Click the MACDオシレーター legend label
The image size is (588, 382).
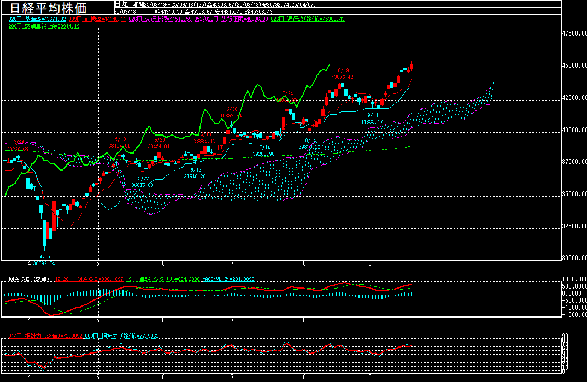click(x=228, y=279)
